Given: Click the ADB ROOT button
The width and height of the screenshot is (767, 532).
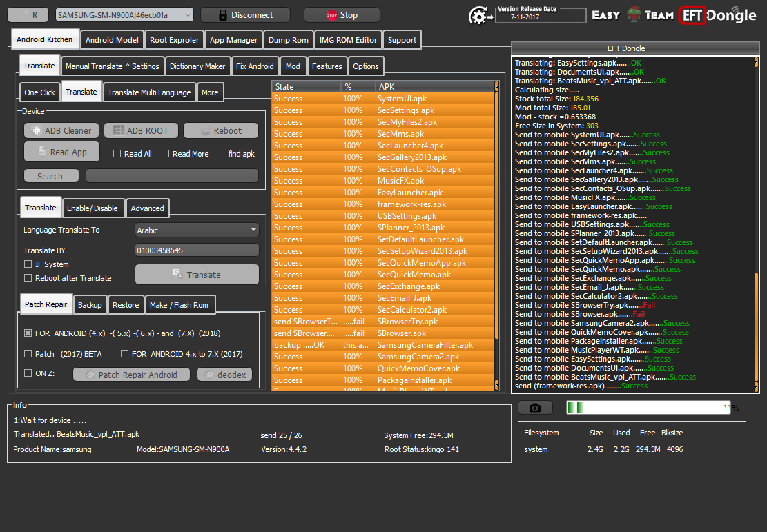Looking at the screenshot, I should click(x=141, y=130).
